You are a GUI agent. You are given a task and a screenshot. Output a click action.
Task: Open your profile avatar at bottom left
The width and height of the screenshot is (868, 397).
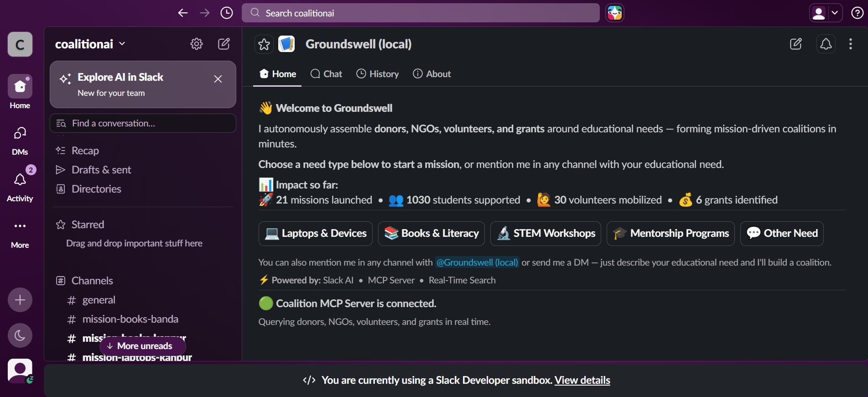coord(20,371)
